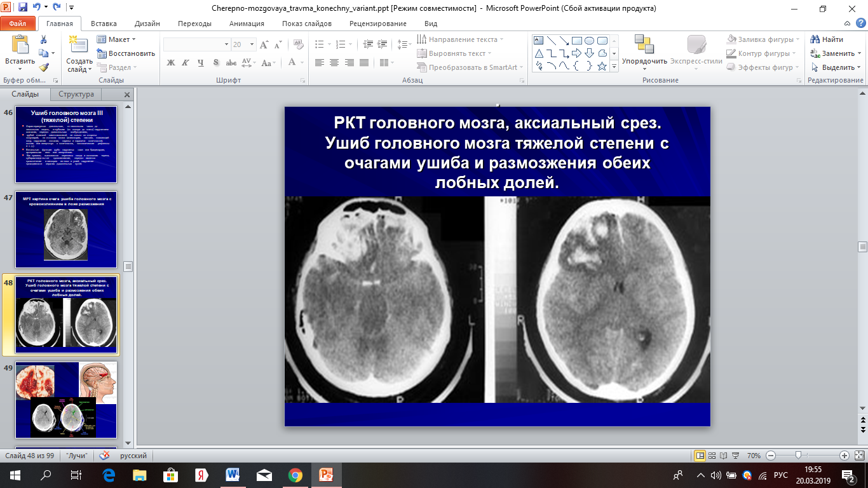Screen dimensions: 868x488
Task: Select the five-point star shape
Action: (x=602, y=65)
